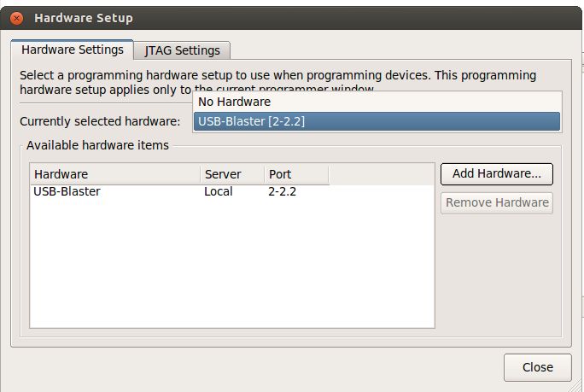Select the Hardware Settings tab
The image size is (584, 392).
(73, 50)
